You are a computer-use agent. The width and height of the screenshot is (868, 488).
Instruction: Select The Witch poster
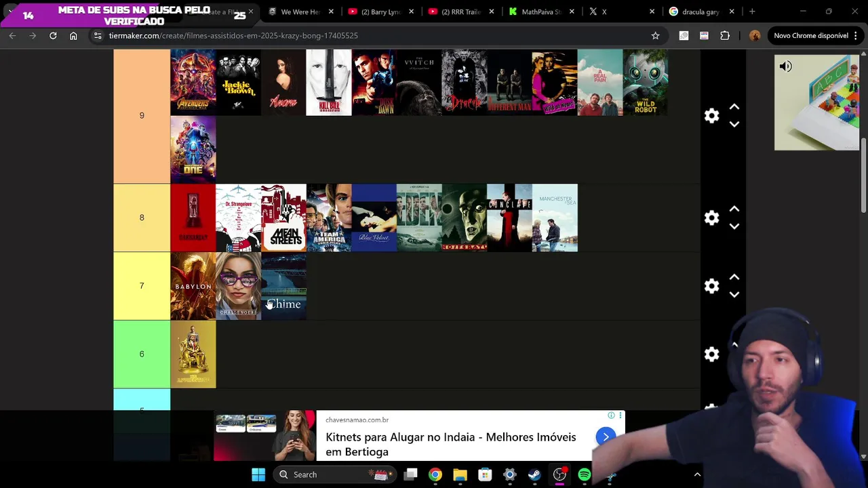click(419, 82)
